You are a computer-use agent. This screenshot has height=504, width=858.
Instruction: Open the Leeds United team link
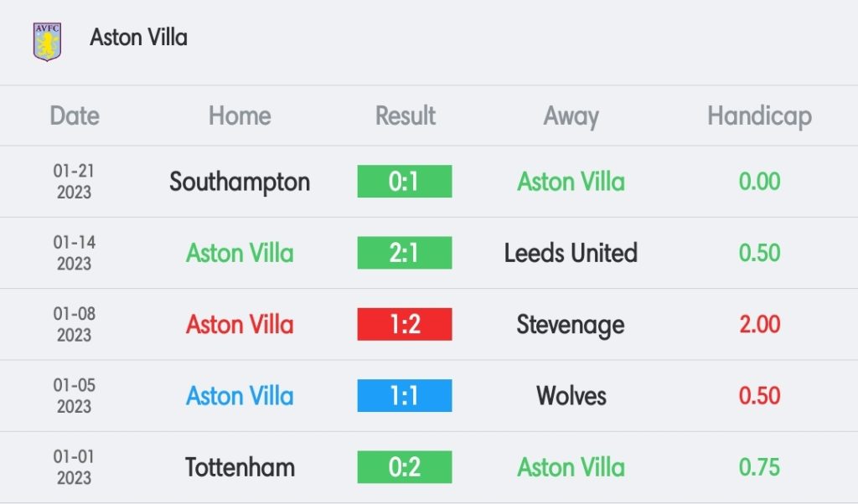point(571,253)
